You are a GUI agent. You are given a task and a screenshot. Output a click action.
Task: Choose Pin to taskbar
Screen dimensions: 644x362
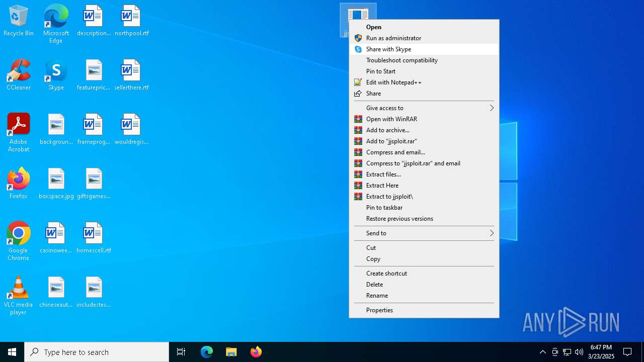[424, 208]
